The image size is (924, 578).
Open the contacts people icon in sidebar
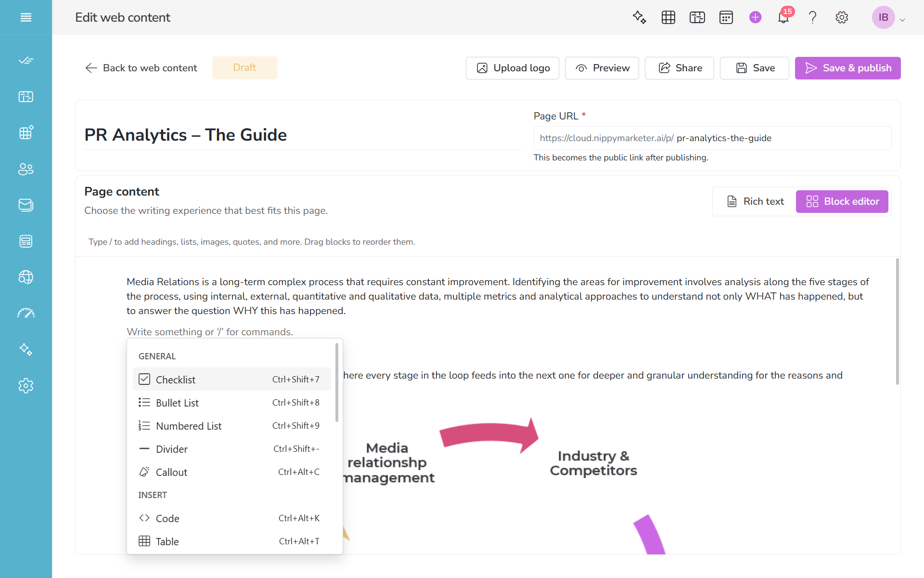point(26,169)
